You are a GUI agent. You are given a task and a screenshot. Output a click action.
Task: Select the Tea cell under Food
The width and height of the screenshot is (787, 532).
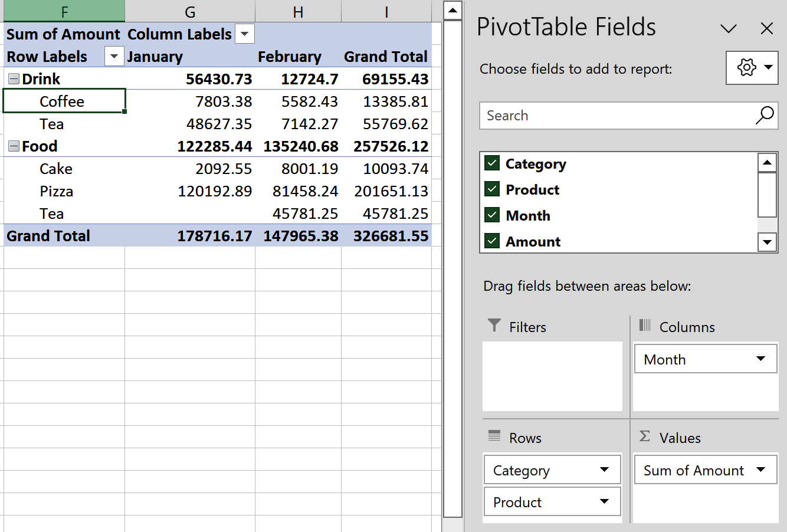coord(64,214)
